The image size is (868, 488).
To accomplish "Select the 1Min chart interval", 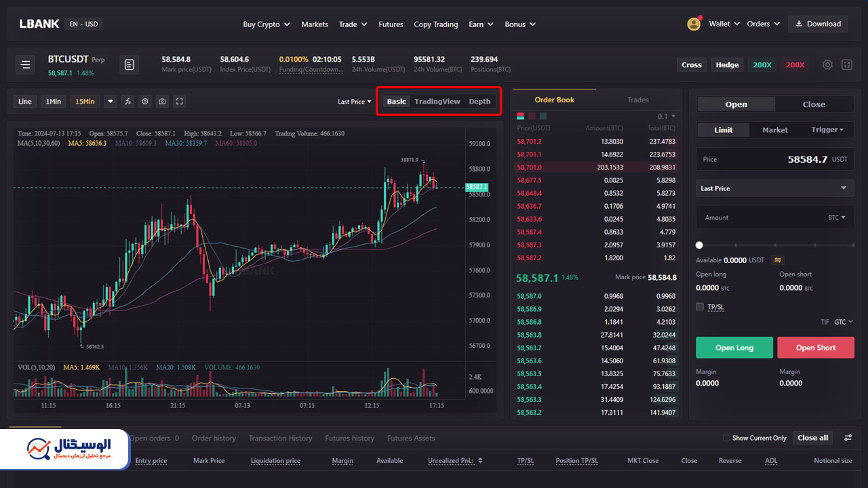I will pyautogui.click(x=54, y=102).
